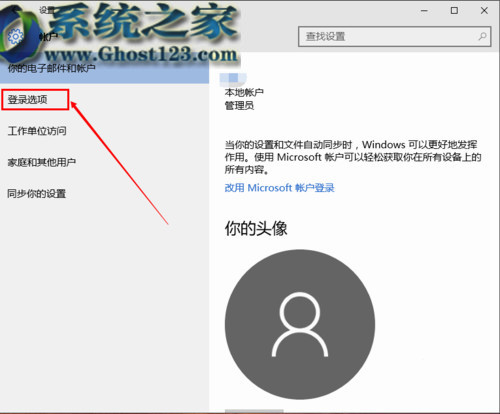Click the paragraph mentioning Windows sync
500x414 pixels.
[x=353, y=157]
